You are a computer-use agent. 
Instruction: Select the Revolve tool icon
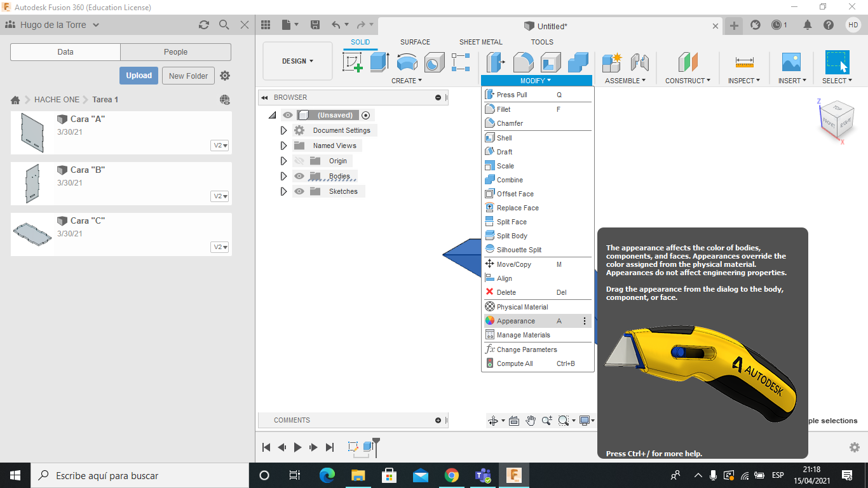(407, 62)
